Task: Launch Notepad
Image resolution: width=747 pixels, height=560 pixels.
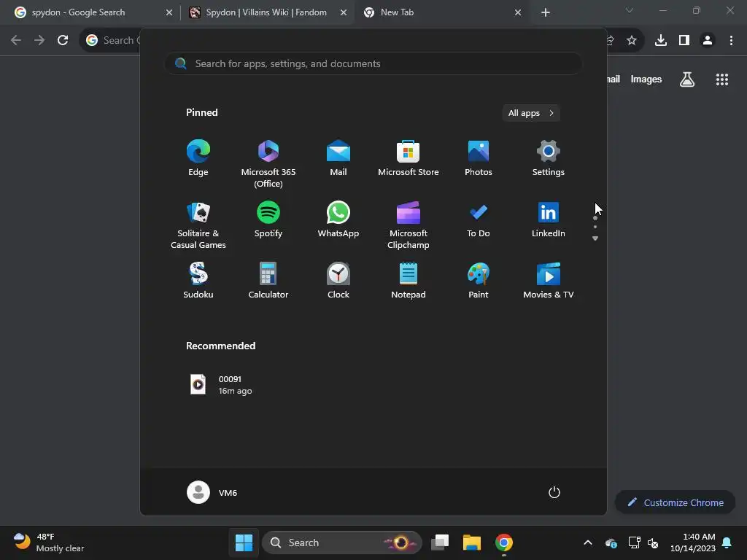Action: point(409,281)
